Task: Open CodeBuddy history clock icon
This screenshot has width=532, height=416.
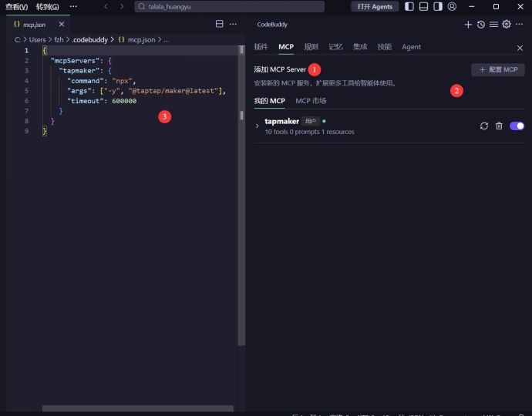Action: [481, 25]
